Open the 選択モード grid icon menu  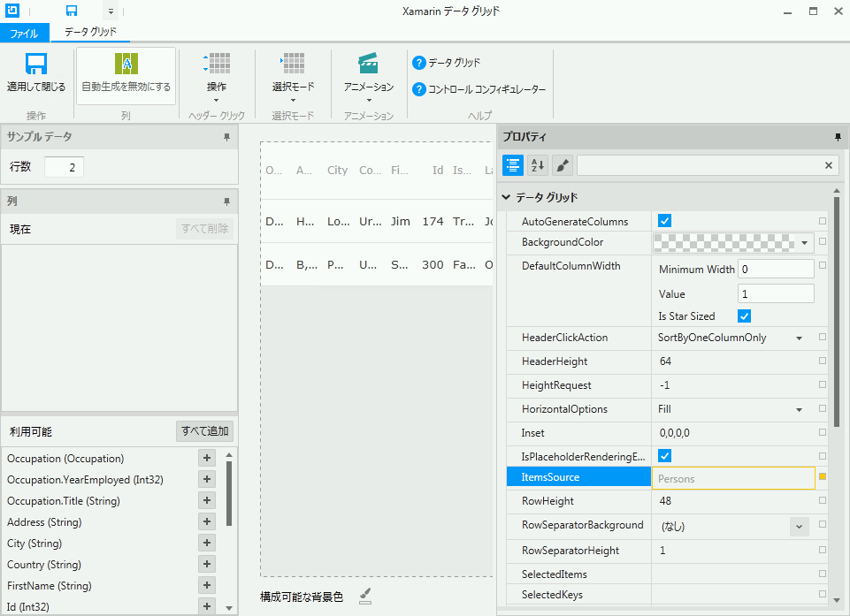[293, 76]
